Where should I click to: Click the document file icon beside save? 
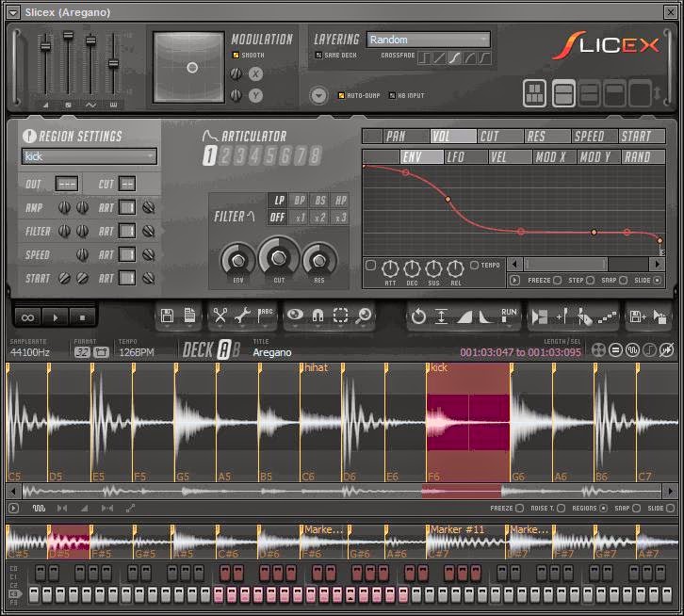pyautogui.click(x=189, y=316)
